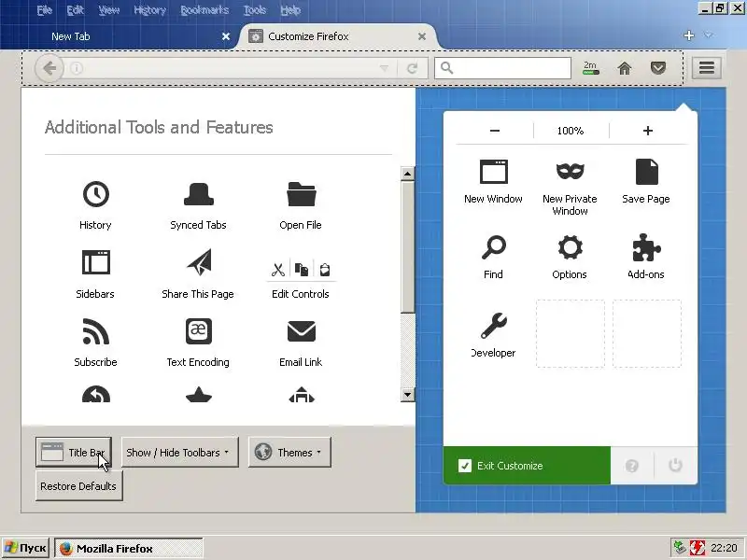Click the 2m timer toolbar icon
This screenshot has height=560, width=747.
point(591,68)
